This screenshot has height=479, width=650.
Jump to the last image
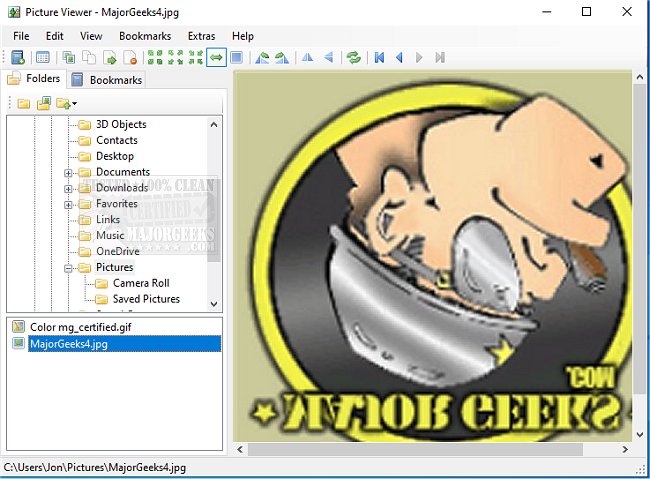point(440,57)
